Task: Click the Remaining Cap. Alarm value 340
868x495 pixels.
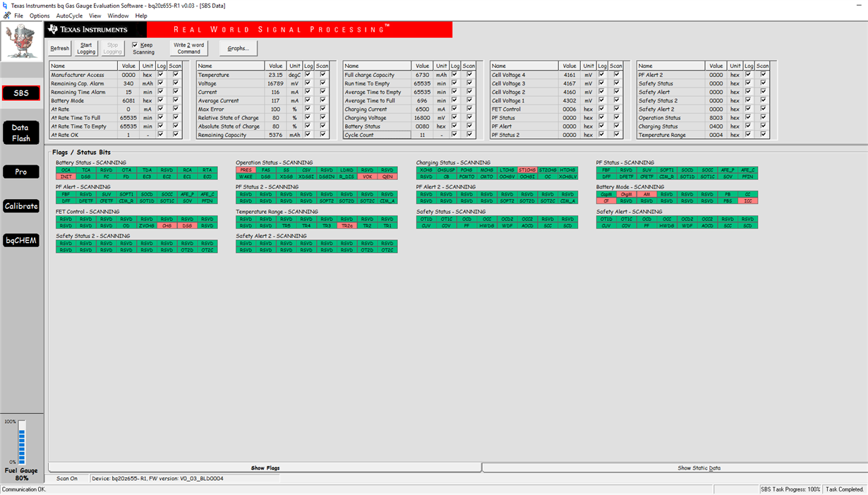Action: click(x=128, y=83)
